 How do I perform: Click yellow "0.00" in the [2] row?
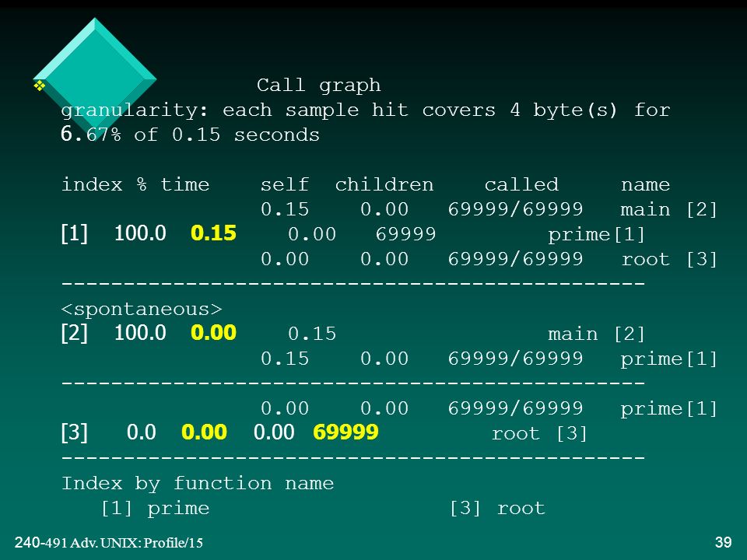click(213, 332)
